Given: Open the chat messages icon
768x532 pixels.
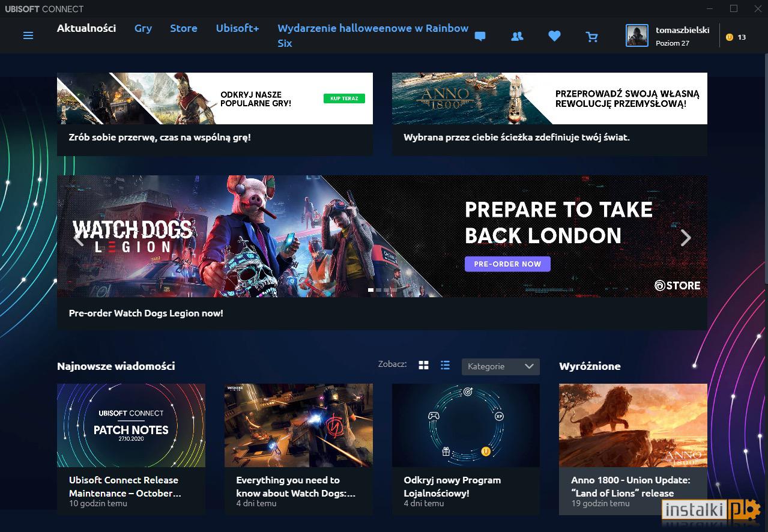Looking at the screenshot, I should click(x=480, y=36).
